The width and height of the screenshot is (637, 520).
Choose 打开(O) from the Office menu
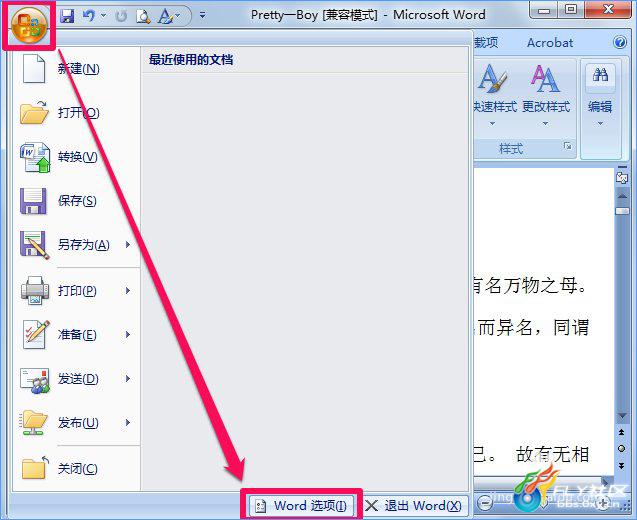[x=77, y=113]
